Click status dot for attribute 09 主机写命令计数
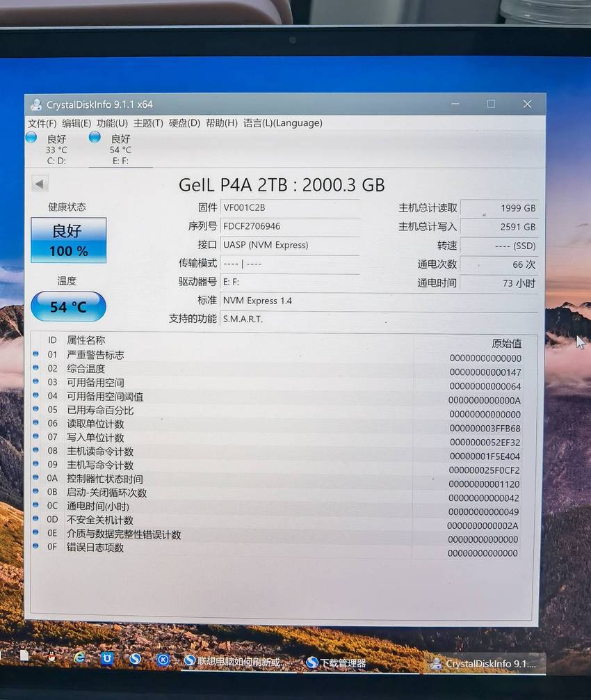591x700 pixels. pyautogui.click(x=35, y=464)
